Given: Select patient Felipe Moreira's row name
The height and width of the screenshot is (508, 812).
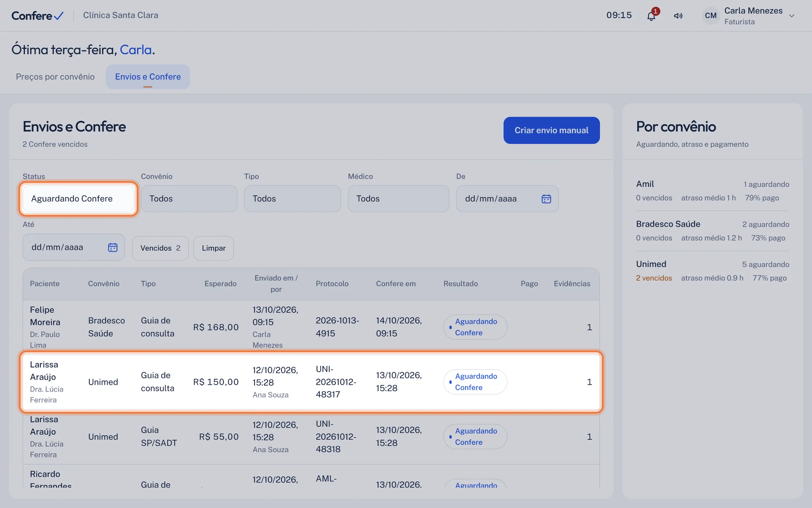Looking at the screenshot, I should point(45,316).
